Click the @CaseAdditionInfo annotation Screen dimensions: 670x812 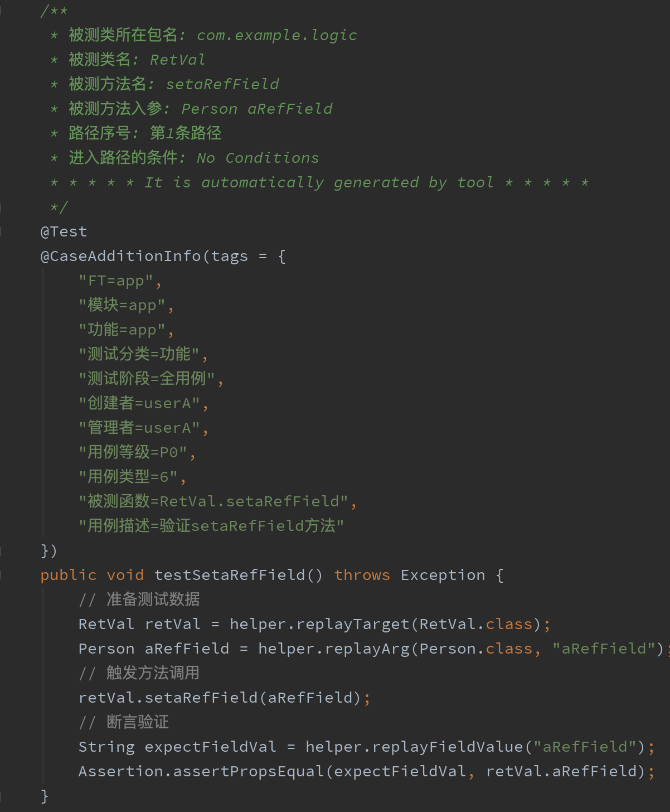(120, 256)
